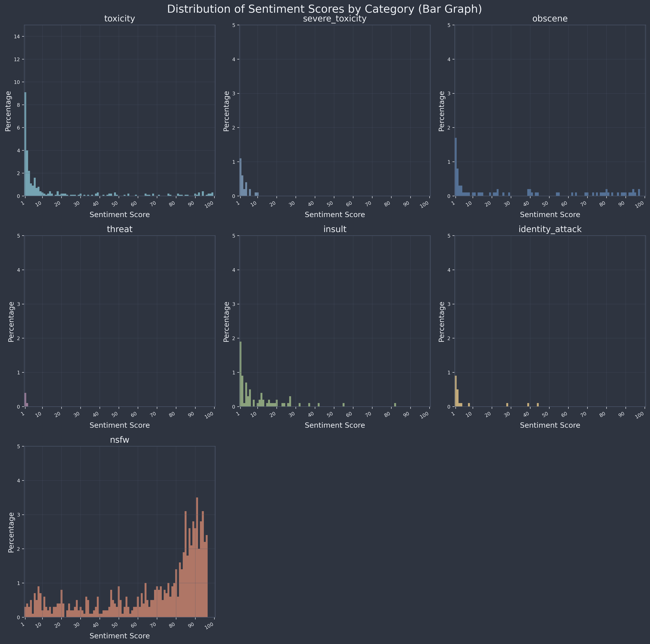This screenshot has width=650, height=644.
Task: Select the 'severe_toxicity' subplot title
Action: point(335,19)
